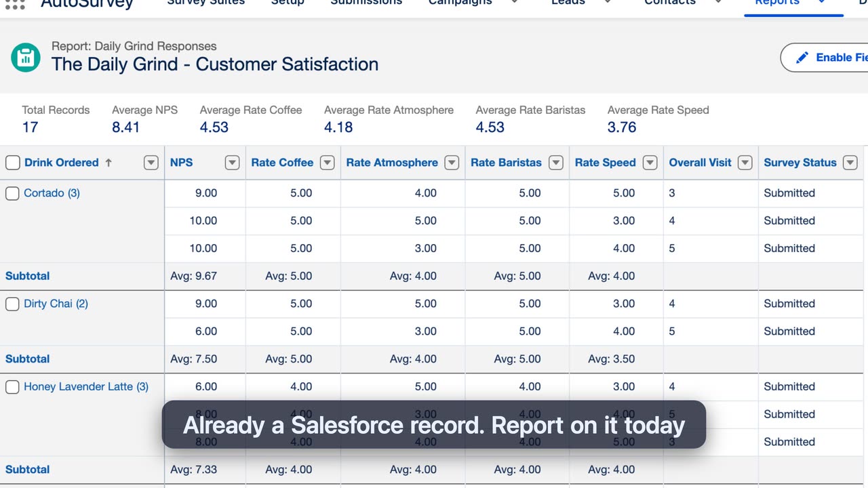Viewport: 868px width, 488px height.
Task: Go to the Submissions tab
Action: tap(366, 3)
